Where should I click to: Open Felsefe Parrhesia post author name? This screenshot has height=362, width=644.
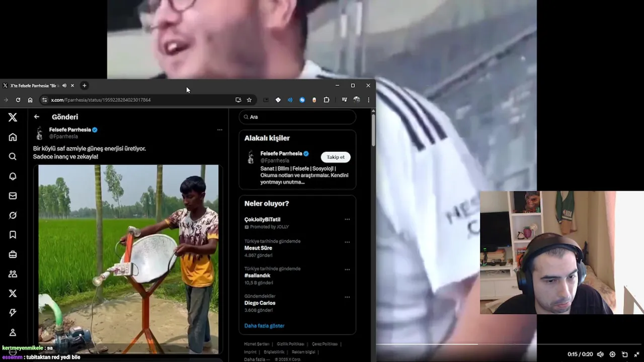(x=70, y=130)
